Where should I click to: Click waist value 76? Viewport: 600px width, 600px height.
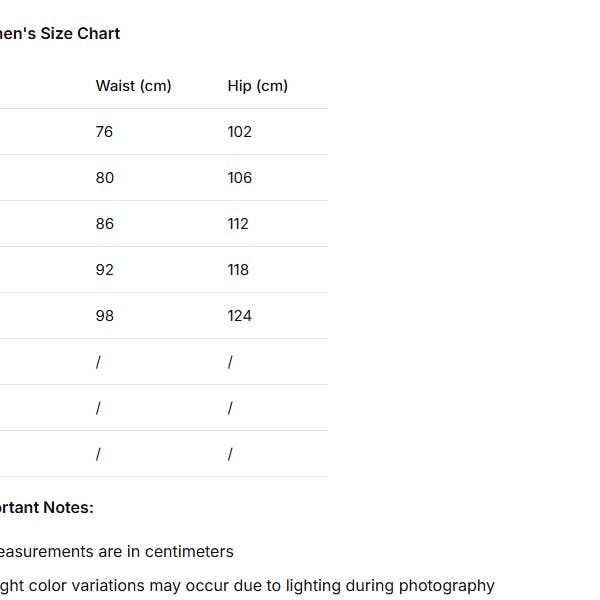pyautogui.click(x=104, y=132)
